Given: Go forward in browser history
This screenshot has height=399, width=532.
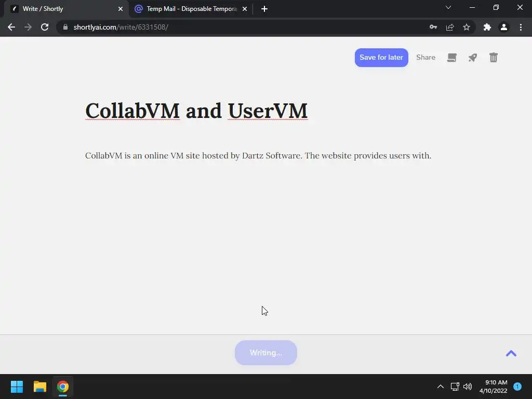Looking at the screenshot, I should click(28, 27).
